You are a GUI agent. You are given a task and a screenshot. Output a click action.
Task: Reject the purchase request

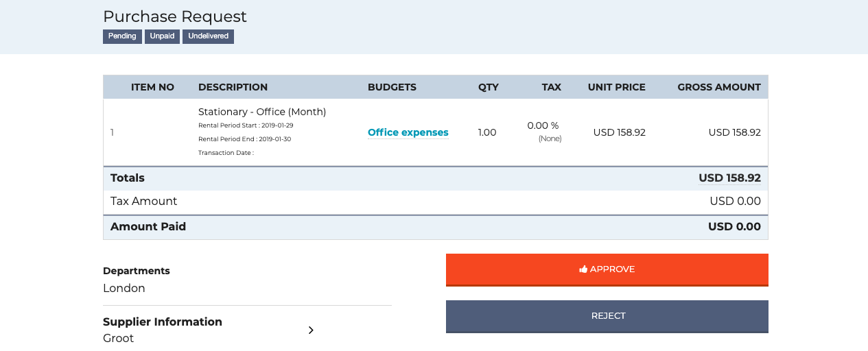(x=607, y=316)
